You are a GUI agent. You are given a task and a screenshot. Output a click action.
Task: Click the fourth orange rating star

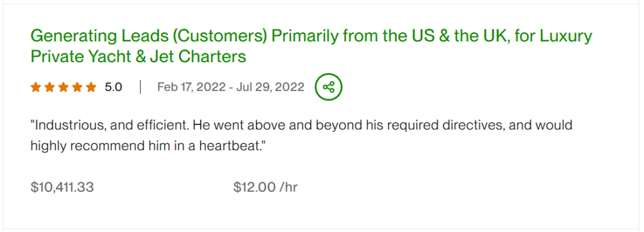click(x=77, y=87)
